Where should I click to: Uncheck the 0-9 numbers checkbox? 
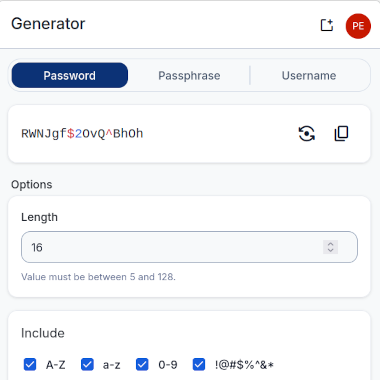tap(142, 364)
